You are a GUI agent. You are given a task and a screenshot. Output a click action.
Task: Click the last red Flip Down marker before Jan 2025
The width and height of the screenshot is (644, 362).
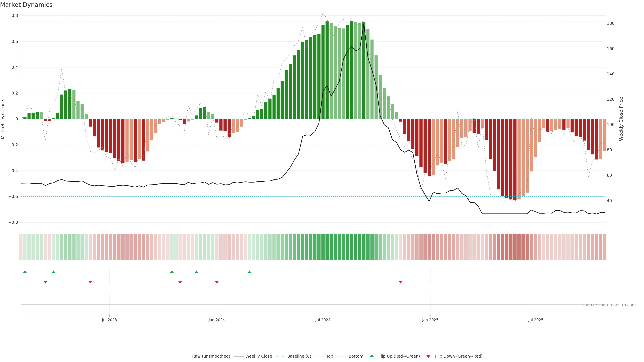[400, 282]
